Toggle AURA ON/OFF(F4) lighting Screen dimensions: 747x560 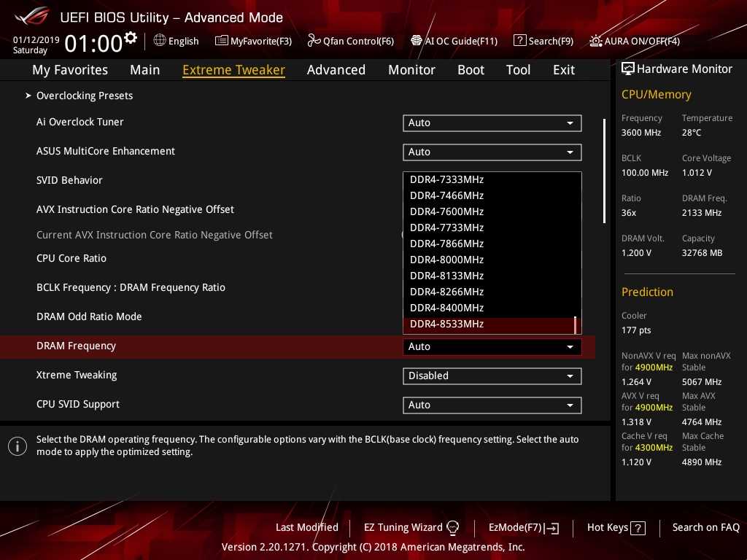tap(596, 41)
